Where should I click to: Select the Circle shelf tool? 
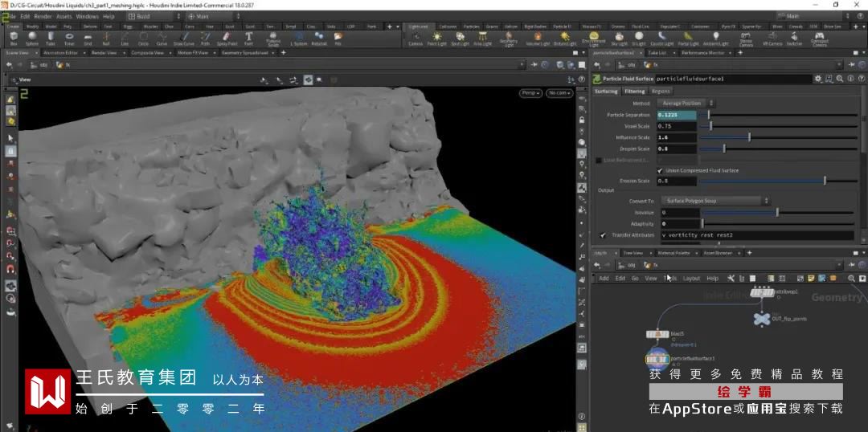143,39
